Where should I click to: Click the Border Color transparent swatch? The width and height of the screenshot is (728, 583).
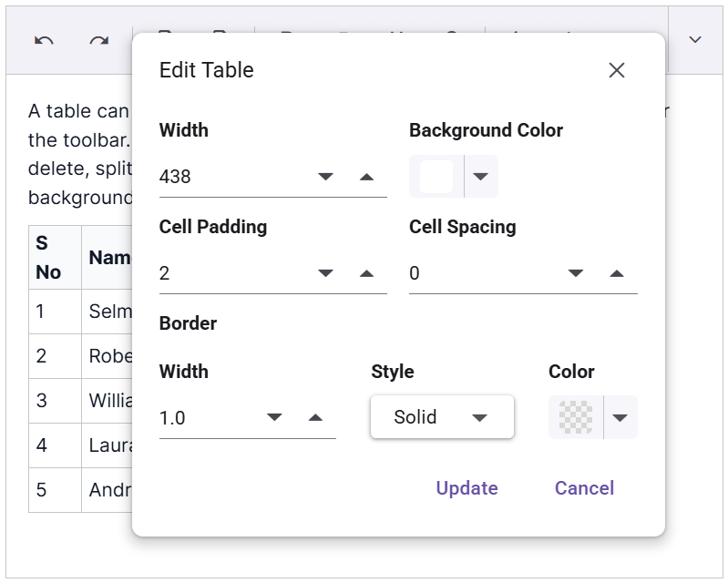[576, 417]
